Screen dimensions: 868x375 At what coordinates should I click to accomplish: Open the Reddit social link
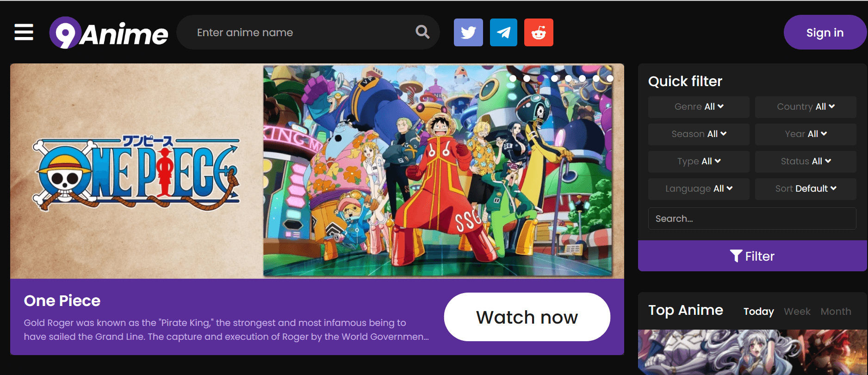pos(539,32)
